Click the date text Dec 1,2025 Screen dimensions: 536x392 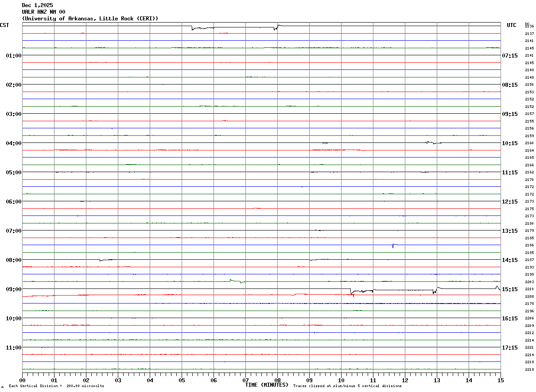click(x=37, y=5)
